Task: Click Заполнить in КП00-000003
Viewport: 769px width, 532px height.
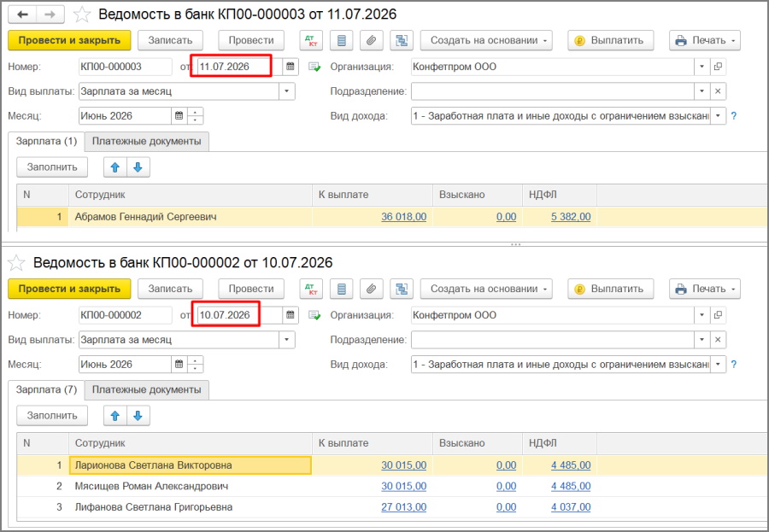Action: tap(52, 167)
